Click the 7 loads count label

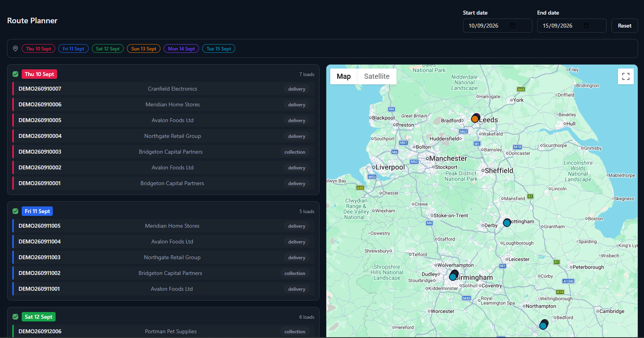[x=307, y=74]
